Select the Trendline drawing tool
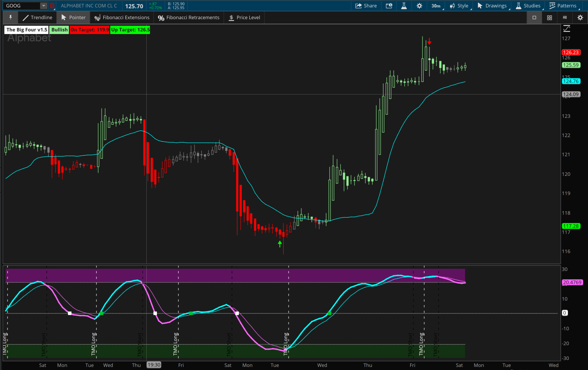The width and height of the screenshot is (588, 370). point(37,18)
